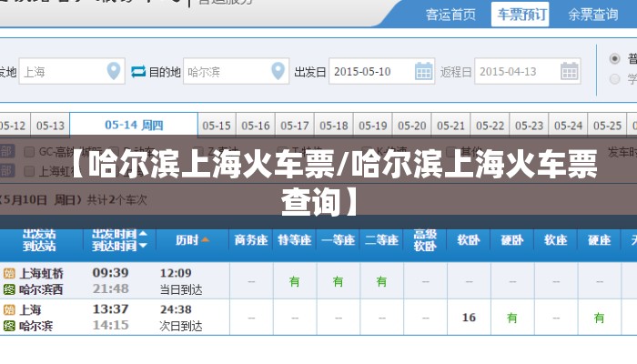Screen dimensions: 637x364
Task: Click the swap origin and destination icon
Action: point(138,71)
